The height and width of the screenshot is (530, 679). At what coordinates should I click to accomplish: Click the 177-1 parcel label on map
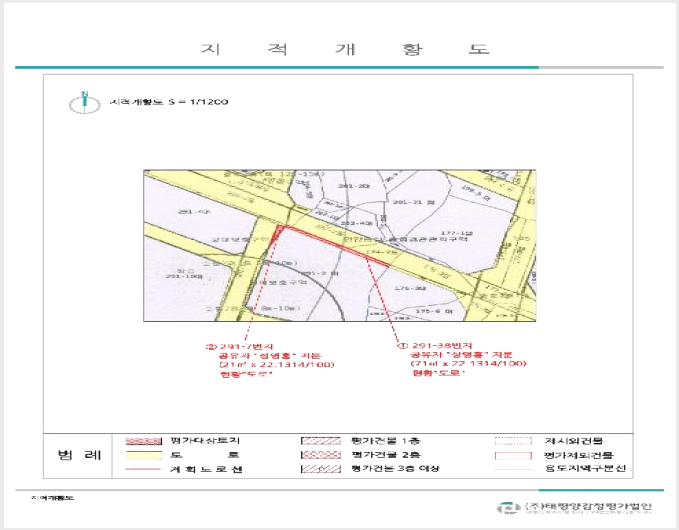pyautogui.click(x=456, y=233)
